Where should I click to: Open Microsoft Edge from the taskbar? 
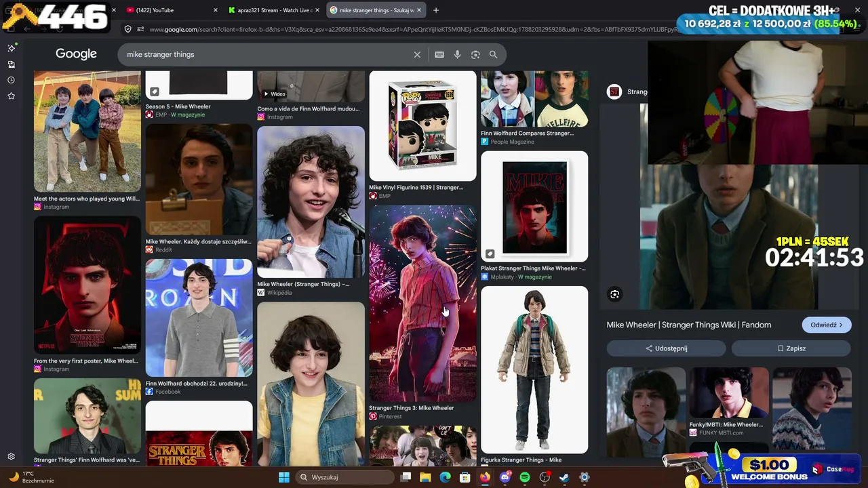pos(445,477)
